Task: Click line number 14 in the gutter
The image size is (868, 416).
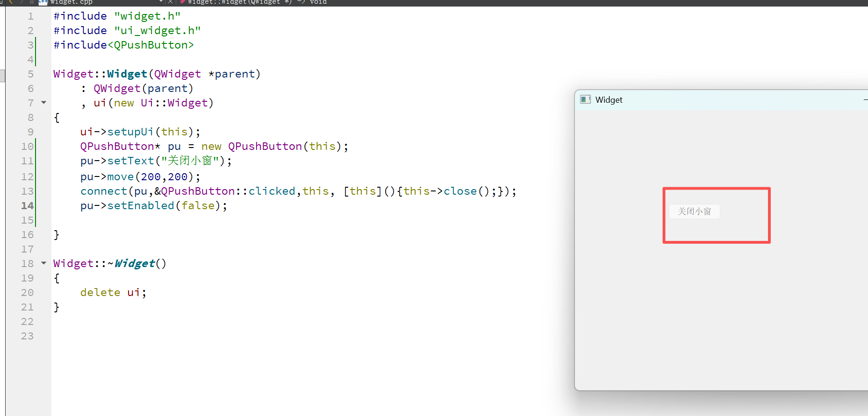Action: [28, 205]
